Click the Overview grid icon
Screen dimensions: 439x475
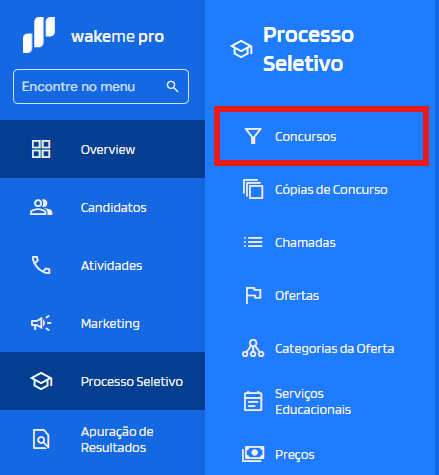(x=41, y=149)
